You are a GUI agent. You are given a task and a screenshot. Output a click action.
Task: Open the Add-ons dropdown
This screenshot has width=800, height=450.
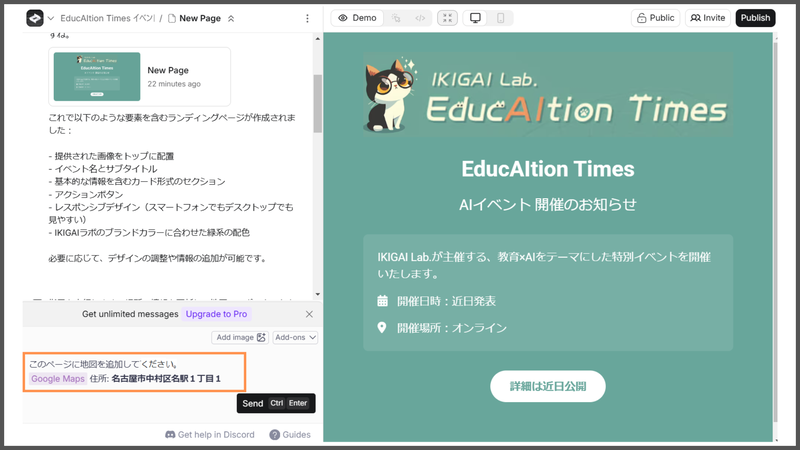(x=295, y=337)
